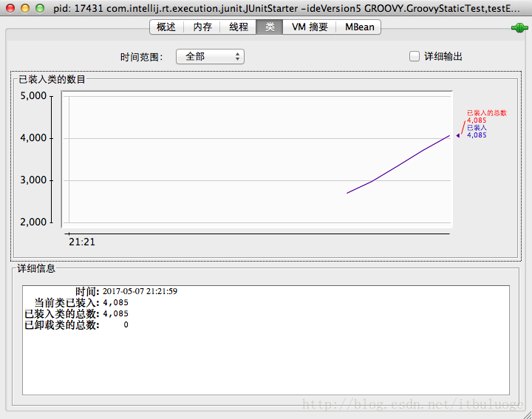Enable the 详细输出 checkbox
This screenshot has width=532, height=419.
point(415,56)
